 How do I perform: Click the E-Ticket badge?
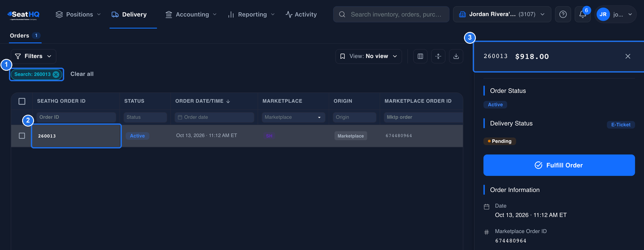coord(621,125)
